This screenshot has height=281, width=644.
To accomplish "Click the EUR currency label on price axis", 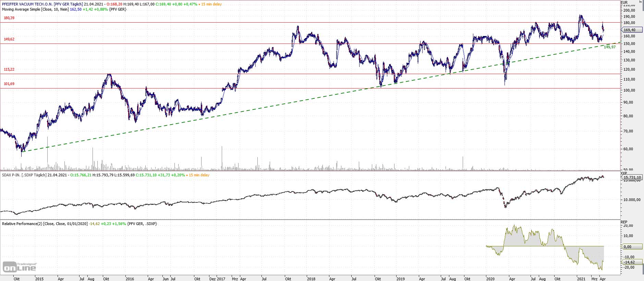I will [624, 2].
